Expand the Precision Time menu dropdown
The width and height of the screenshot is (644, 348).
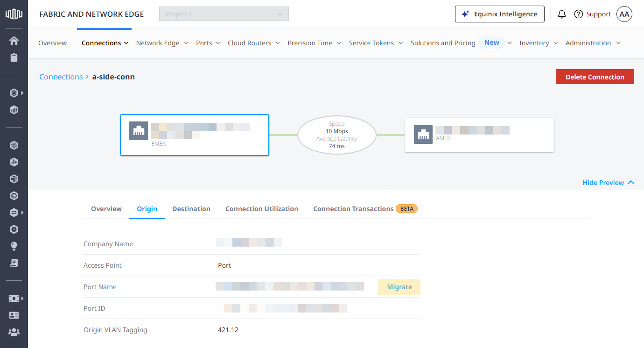[x=339, y=43]
